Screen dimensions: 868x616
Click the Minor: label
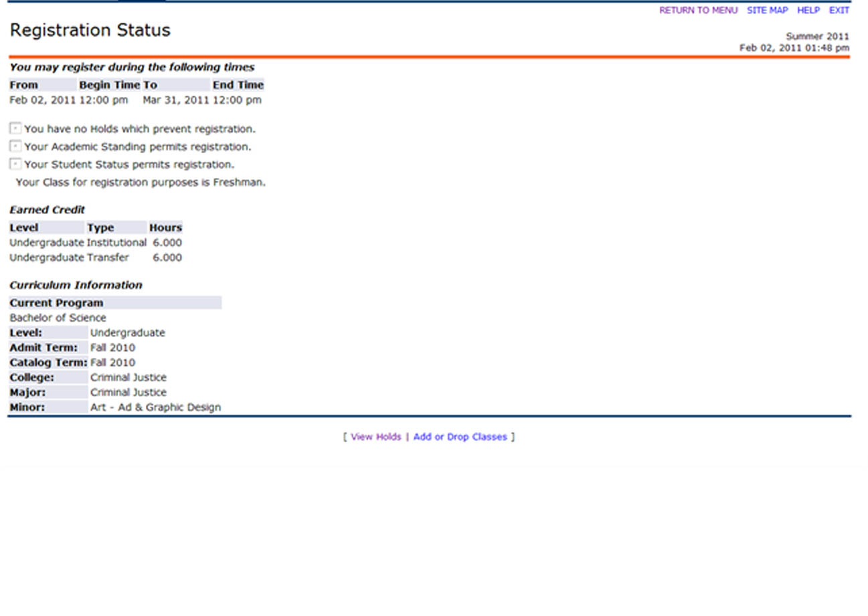click(48, 407)
